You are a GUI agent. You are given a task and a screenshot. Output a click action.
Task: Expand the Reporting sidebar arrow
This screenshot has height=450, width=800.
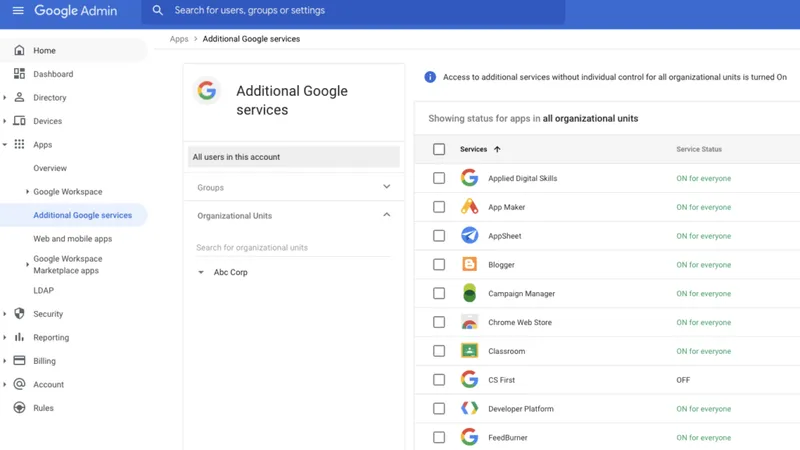[5, 337]
